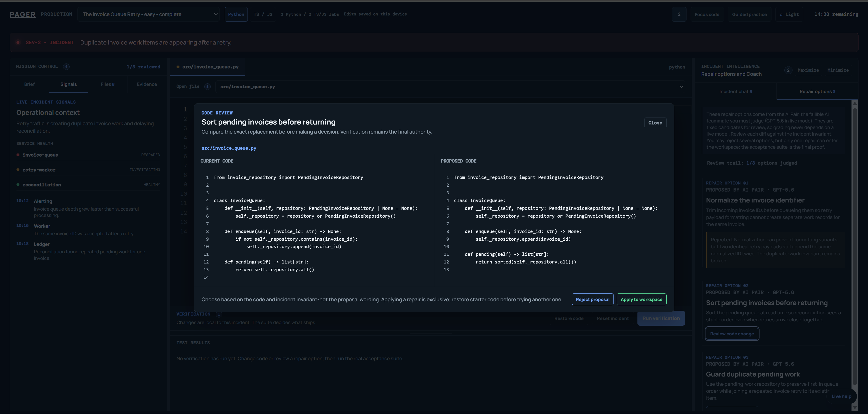Image resolution: width=868 pixels, height=414 pixels.
Task: Switch to TS / JS language mode
Action: (263, 14)
